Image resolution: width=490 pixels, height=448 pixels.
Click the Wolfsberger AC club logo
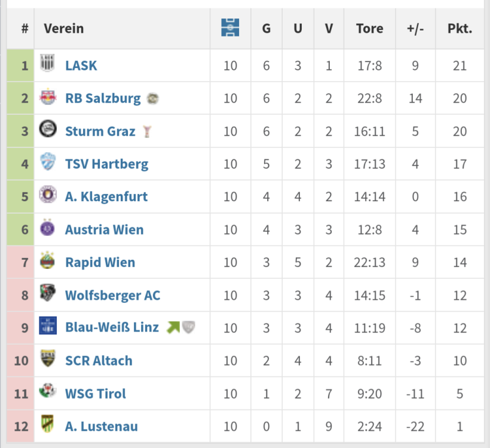[x=47, y=294]
